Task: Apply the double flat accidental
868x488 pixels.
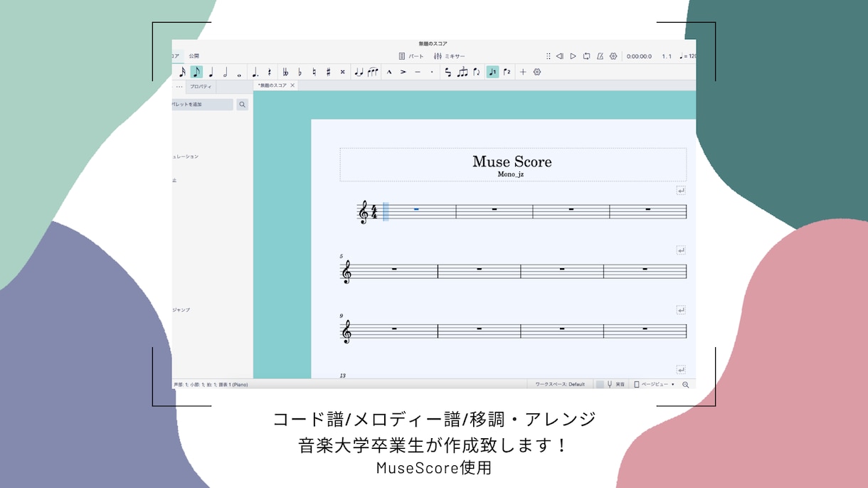Action: click(x=285, y=72)
